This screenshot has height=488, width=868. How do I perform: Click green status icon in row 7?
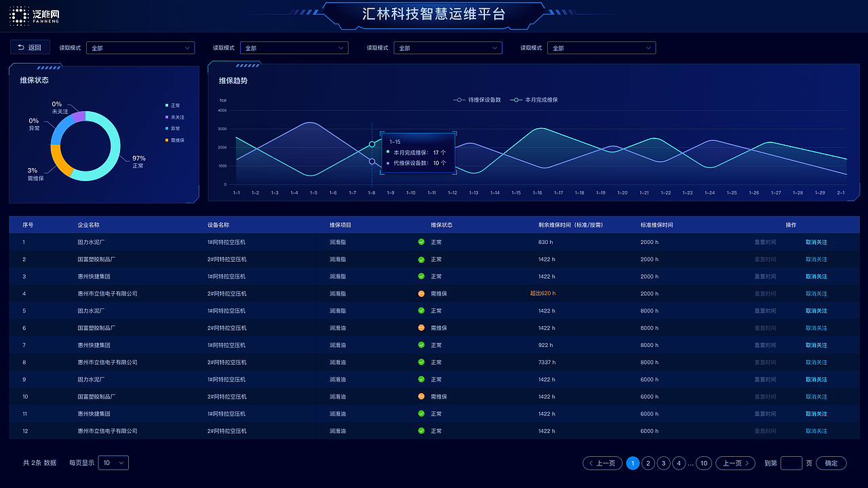click(421, 345)
